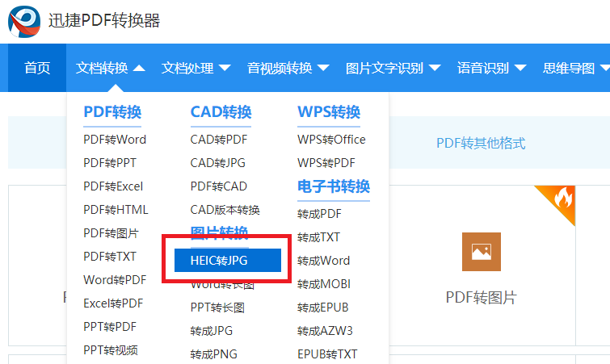Select PPT转长图 from the menu

tap(217, 308)
